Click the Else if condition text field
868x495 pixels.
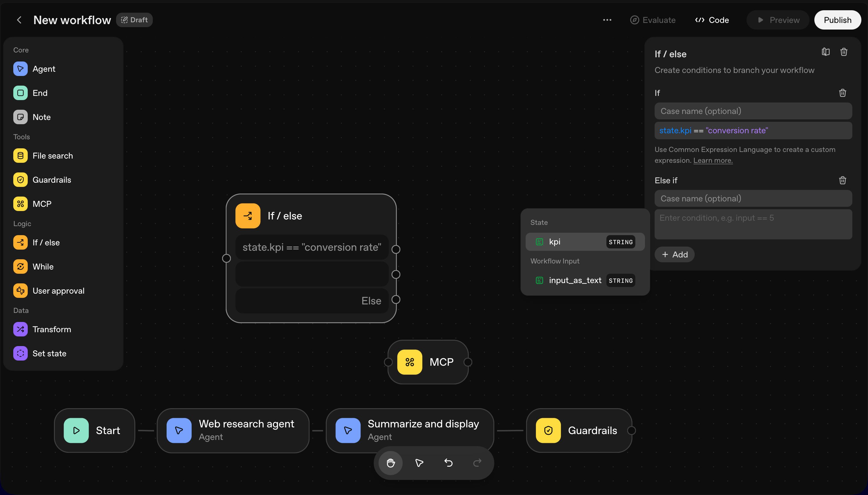tap(753, 224)
